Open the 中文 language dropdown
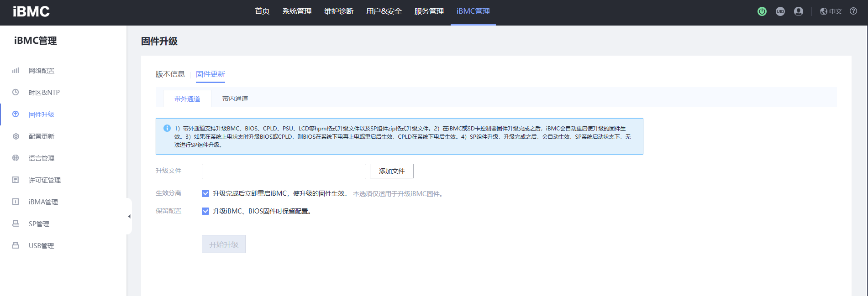868x296 pixels. click(831, 11)
